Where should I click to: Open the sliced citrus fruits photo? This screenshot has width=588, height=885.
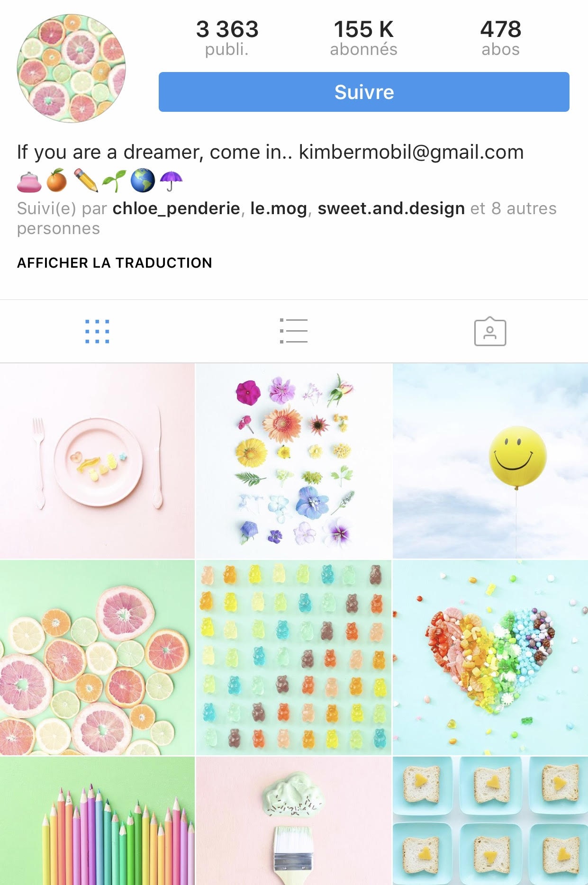tap(97, 658)
